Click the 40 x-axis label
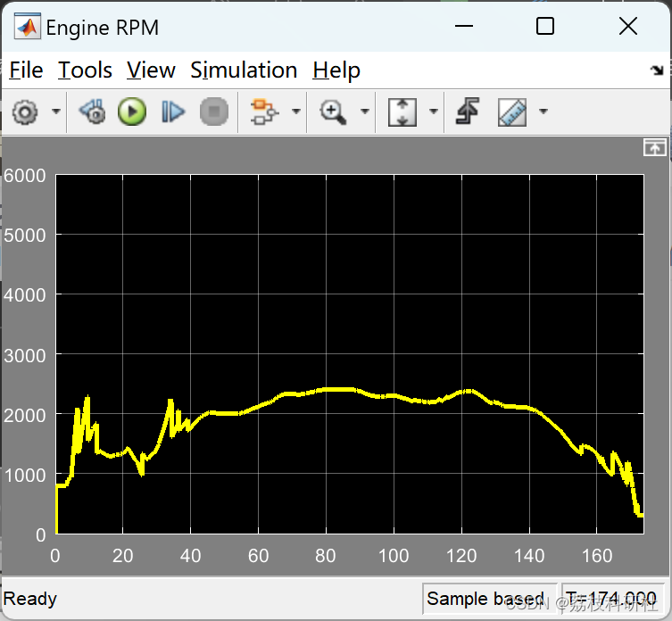The height and width of the screenshot is (621, 672). [190, 556]
